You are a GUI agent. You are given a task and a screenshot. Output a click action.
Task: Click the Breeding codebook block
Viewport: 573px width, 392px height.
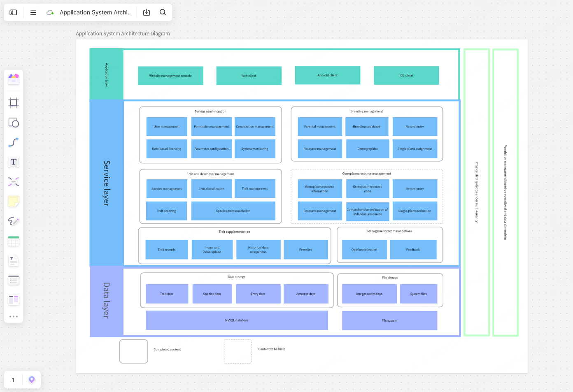pyautogui.click(x=367, y=127)
